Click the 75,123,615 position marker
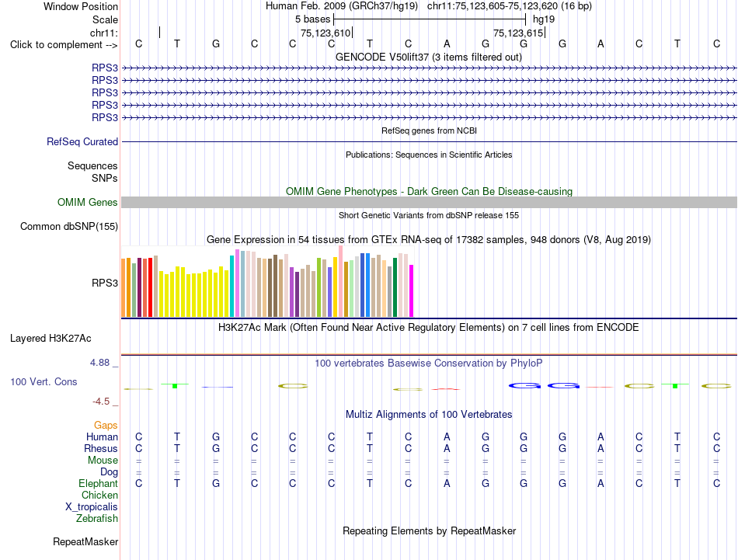Screen dimensions: 738x560 pyautogui.click(x=518, y=33)
